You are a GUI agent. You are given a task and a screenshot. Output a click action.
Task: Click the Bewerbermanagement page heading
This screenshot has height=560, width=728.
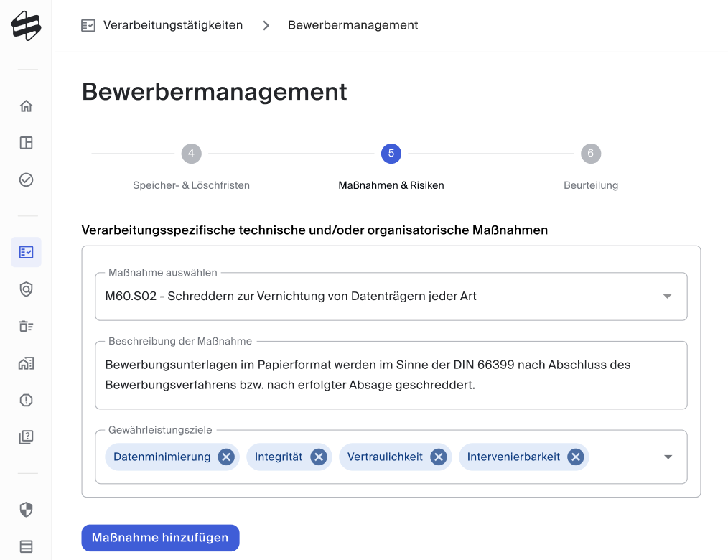click(214, 92)
